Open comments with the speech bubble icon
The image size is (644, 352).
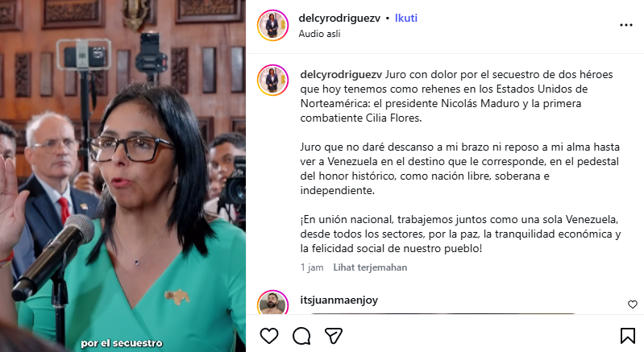tap(301, 336)
